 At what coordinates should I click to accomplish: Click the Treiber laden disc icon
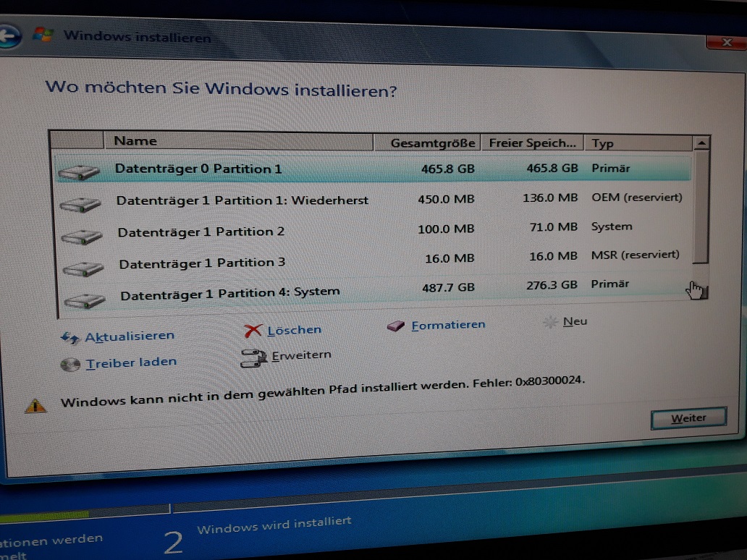point(70,365)
